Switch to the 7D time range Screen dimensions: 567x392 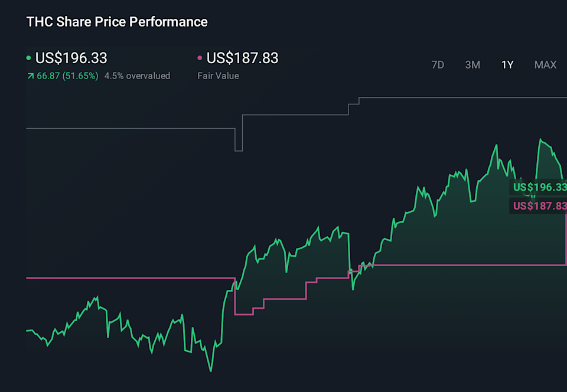[438, 65]
